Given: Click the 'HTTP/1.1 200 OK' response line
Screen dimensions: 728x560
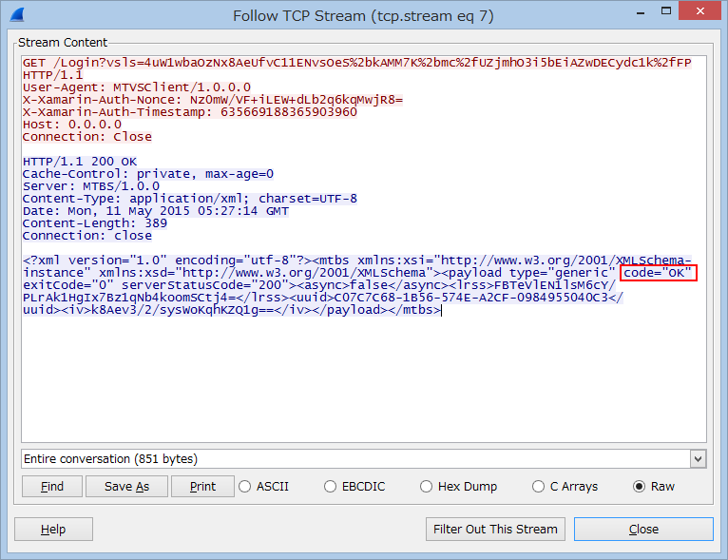Looking at the screenshot, I should click(80, 162).
